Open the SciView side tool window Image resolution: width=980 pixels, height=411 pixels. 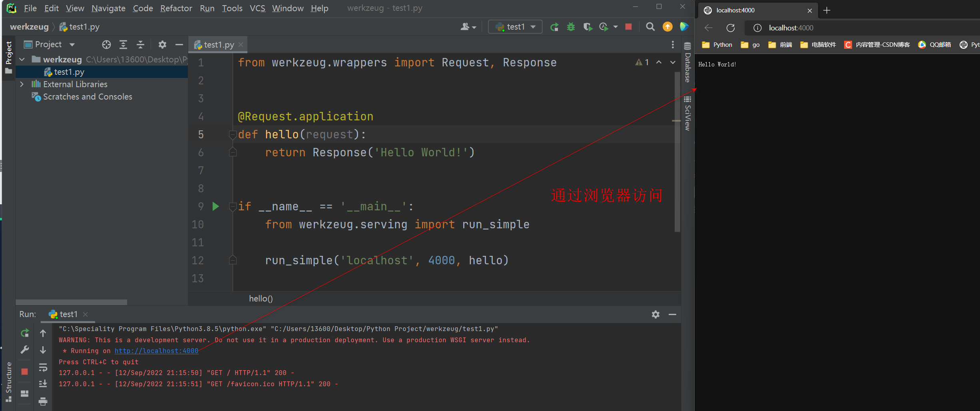[x=687, y=114]
